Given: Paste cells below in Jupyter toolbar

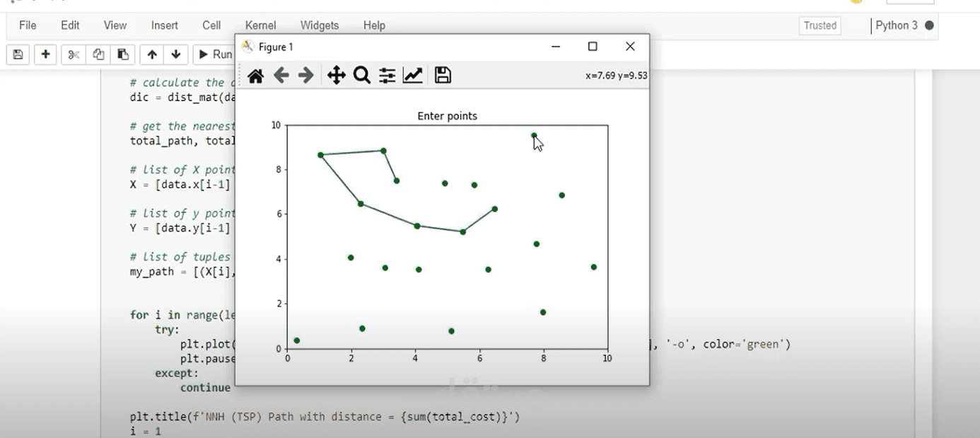Looking at the screenshot, I should [x=123, y=54].
